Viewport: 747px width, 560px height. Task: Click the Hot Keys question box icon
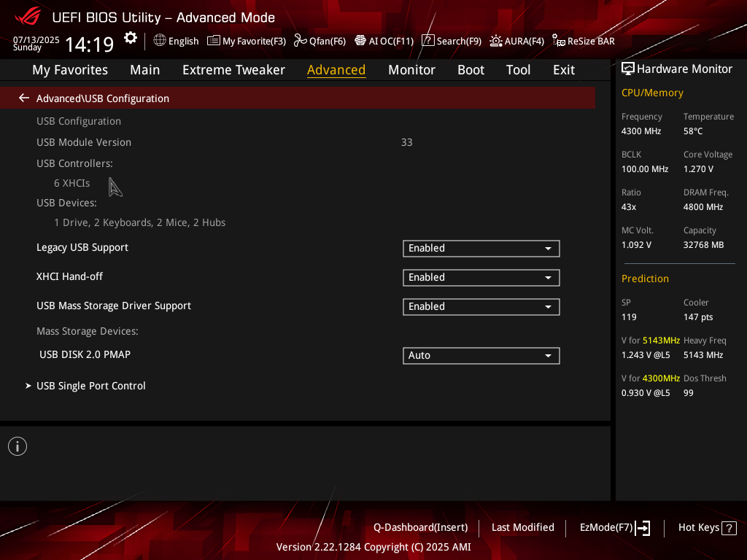pyautogui.click(x=729, y=528)
